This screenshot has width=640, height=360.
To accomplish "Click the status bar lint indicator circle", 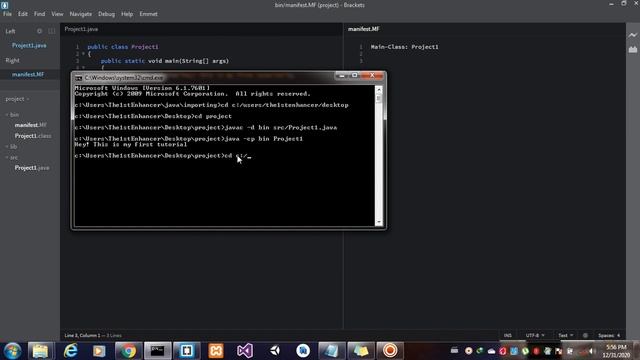I will [585, 336].
